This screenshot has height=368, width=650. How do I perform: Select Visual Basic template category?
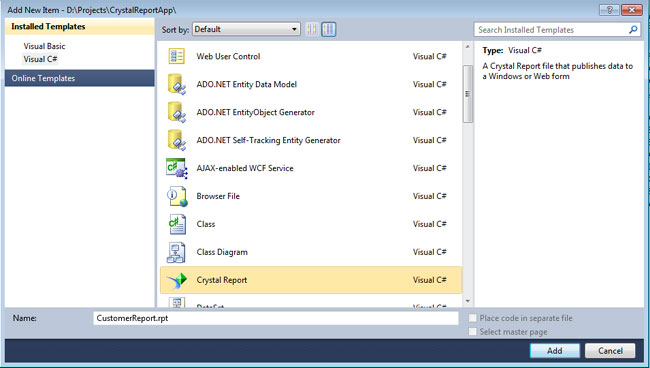[44, 46]
